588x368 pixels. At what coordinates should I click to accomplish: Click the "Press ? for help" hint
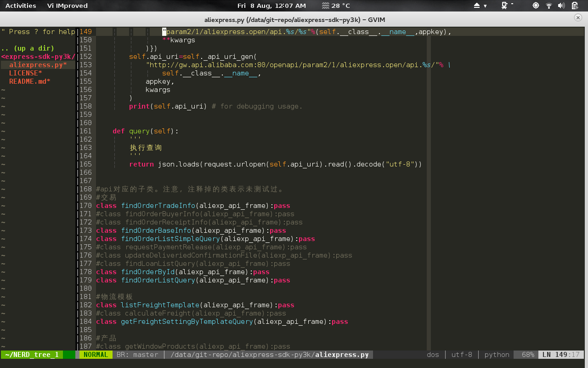coord(38,32)
